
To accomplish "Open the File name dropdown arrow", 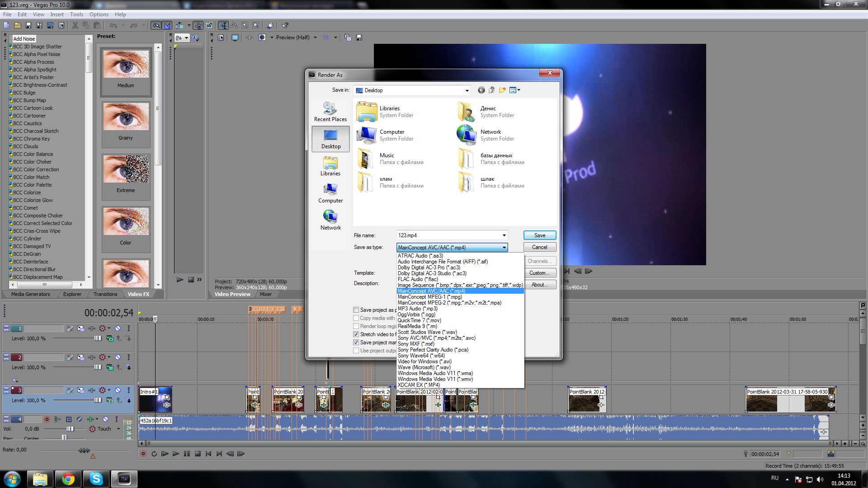I will (x=504, y=235).
